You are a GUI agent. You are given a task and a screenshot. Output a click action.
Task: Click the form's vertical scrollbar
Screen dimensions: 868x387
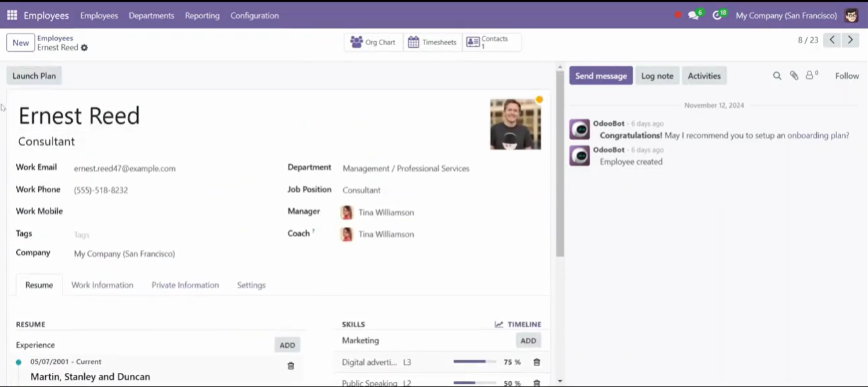tap(560, 164)
